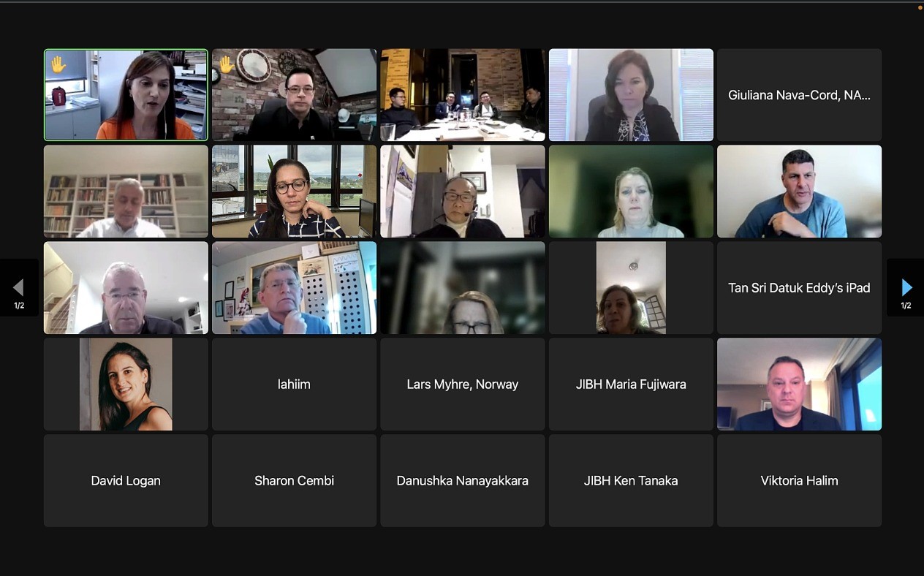Select Tan Sri Datuk Eddy's iPad tile

pos(799,288)
